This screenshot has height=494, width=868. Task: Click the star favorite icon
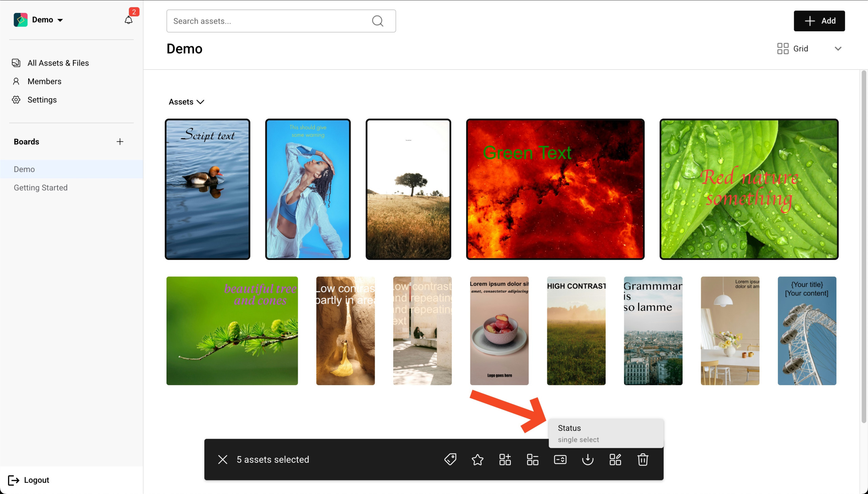477,459
